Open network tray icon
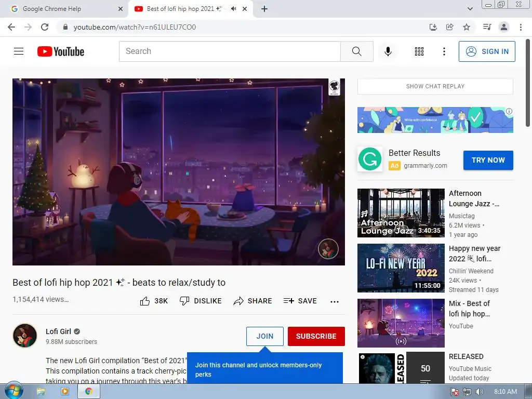 [x=467, y=392]
